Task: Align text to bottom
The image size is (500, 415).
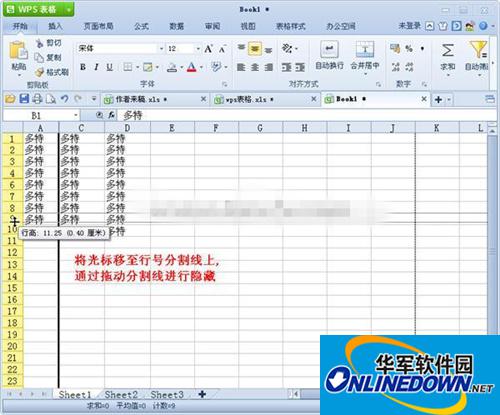Action: pyautogui.click(x=268, y=50)
